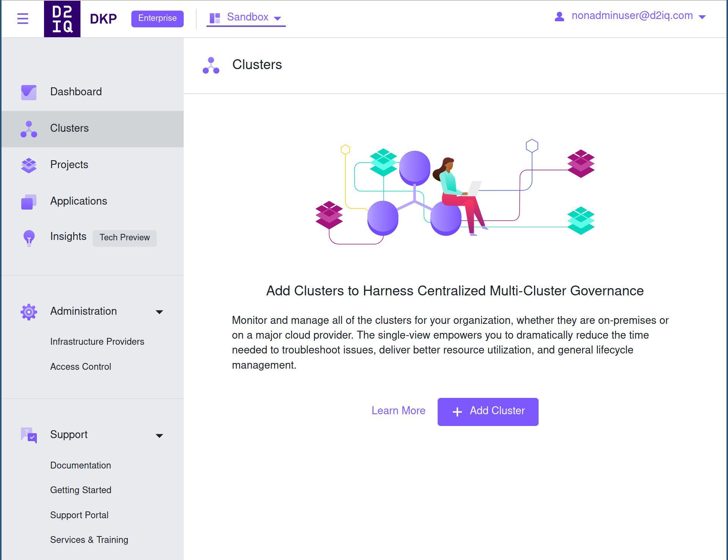The image size is (728, 560).
Task: Click the Tech Preview badge
Action: click(124, 238)
